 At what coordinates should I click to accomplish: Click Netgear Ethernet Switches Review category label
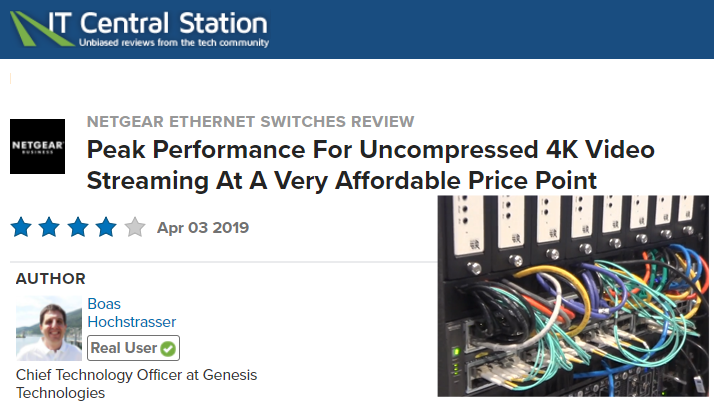click(250, 122)
